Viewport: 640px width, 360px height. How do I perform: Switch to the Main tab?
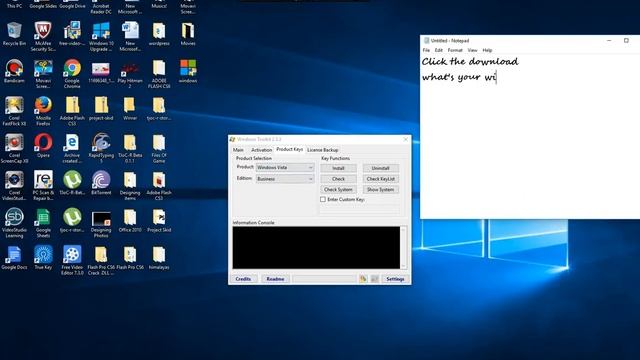click(x=238, y=150)
